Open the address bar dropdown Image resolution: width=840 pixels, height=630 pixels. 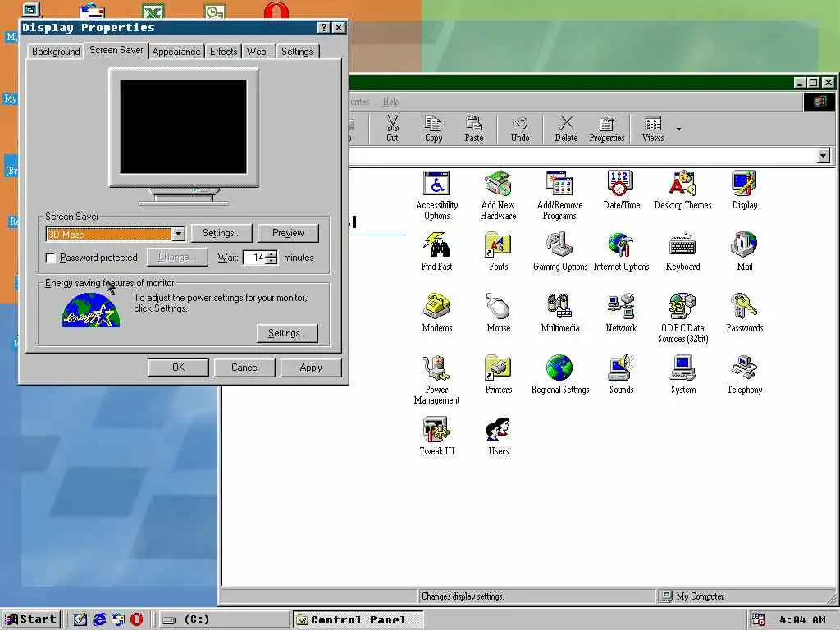pos(824,156)
